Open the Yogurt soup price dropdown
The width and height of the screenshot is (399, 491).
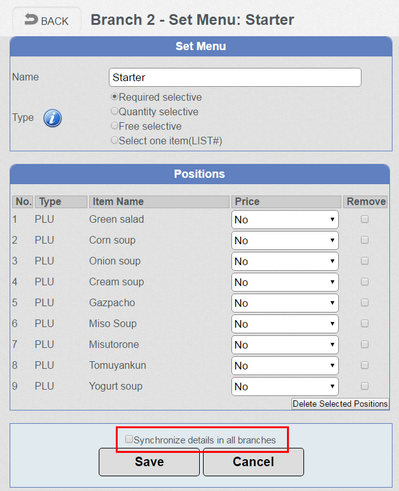point(285,386)
